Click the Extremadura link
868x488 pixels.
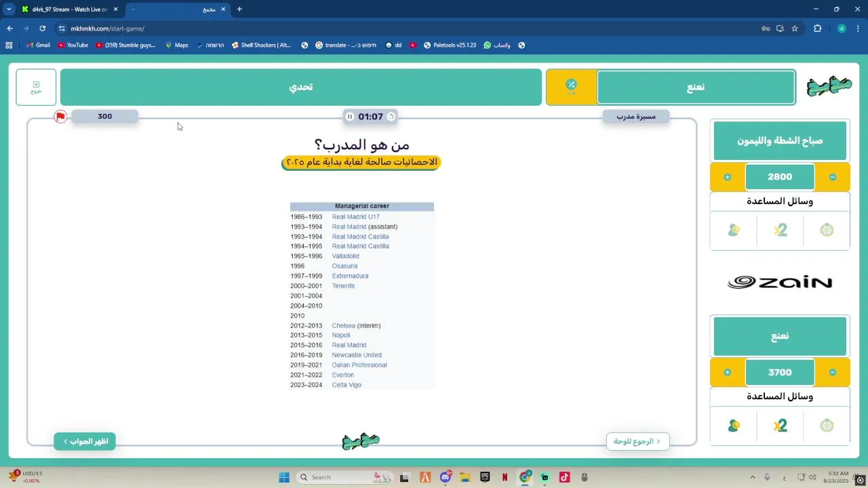[350, 276]
